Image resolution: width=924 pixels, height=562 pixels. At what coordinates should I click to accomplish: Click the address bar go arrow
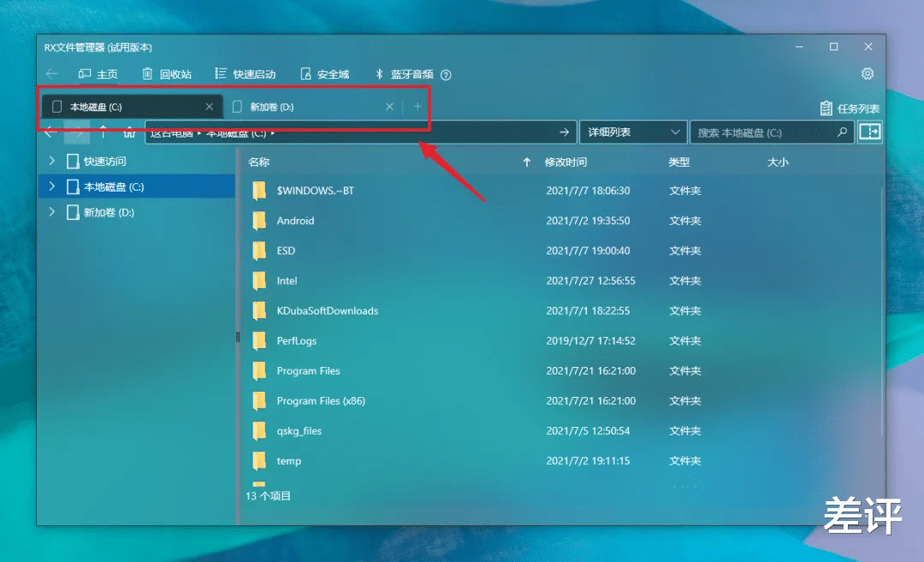[x=563, y=132]
